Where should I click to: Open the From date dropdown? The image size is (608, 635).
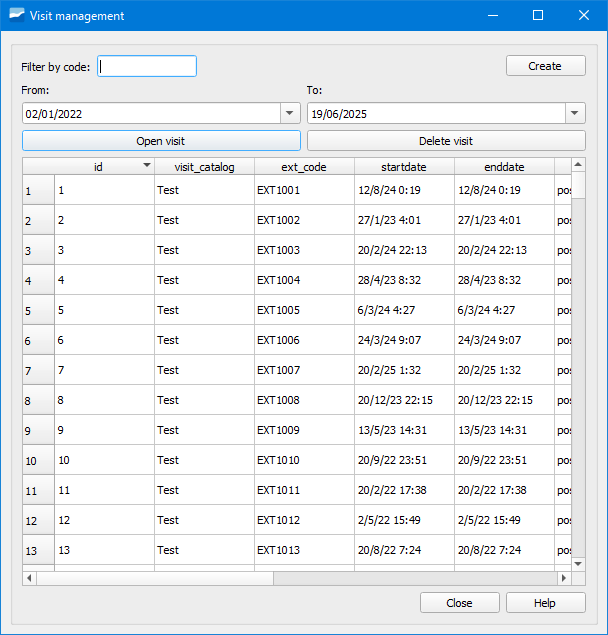click(x=290, y=114)
